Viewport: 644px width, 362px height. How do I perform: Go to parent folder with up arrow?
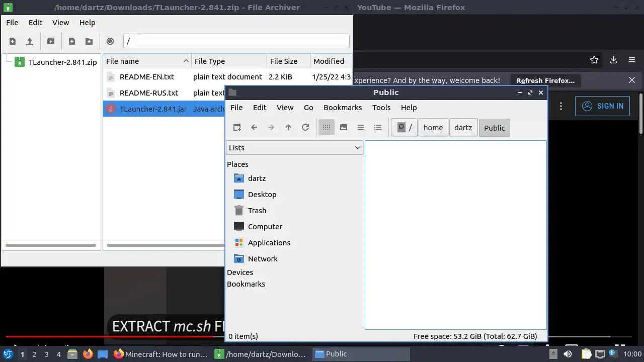[288, 127]
